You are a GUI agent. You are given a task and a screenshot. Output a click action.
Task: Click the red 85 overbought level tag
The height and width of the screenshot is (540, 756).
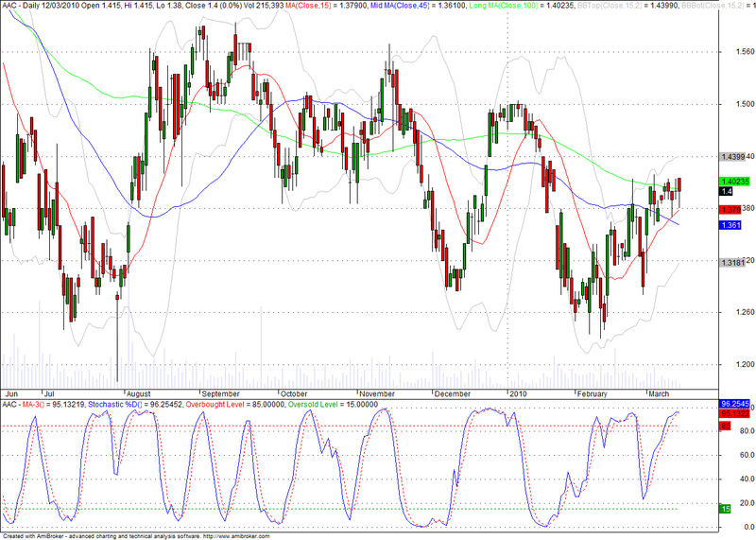point(725,427)
